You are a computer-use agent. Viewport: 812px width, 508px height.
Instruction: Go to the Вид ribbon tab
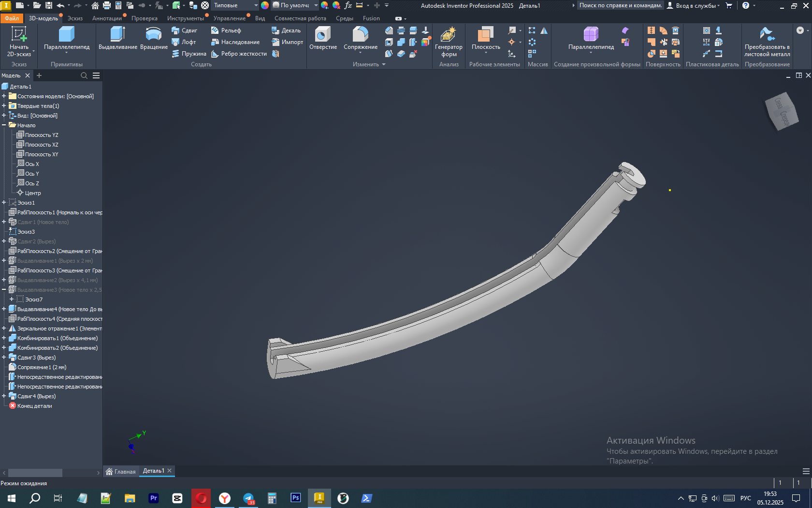click(260, 18)
